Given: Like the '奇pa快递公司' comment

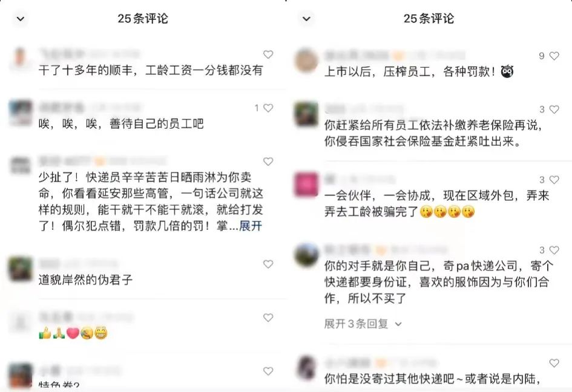Looking at the screenshot, I should point(554,250).
